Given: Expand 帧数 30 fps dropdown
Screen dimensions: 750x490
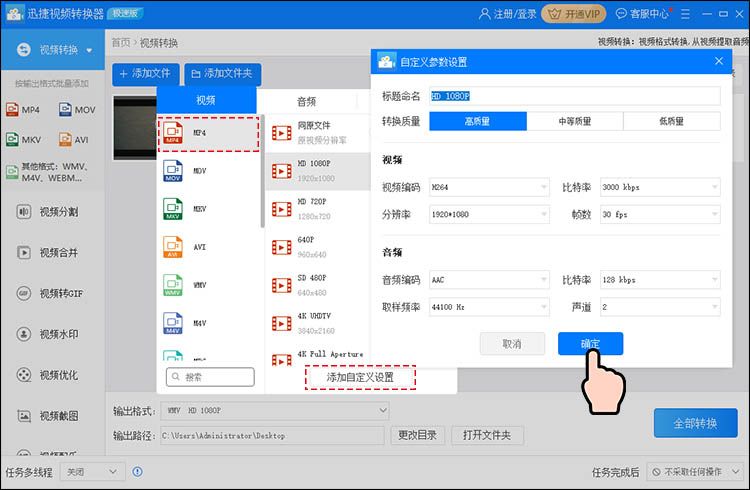Looking at the screenshot, I should pos(660,214).
